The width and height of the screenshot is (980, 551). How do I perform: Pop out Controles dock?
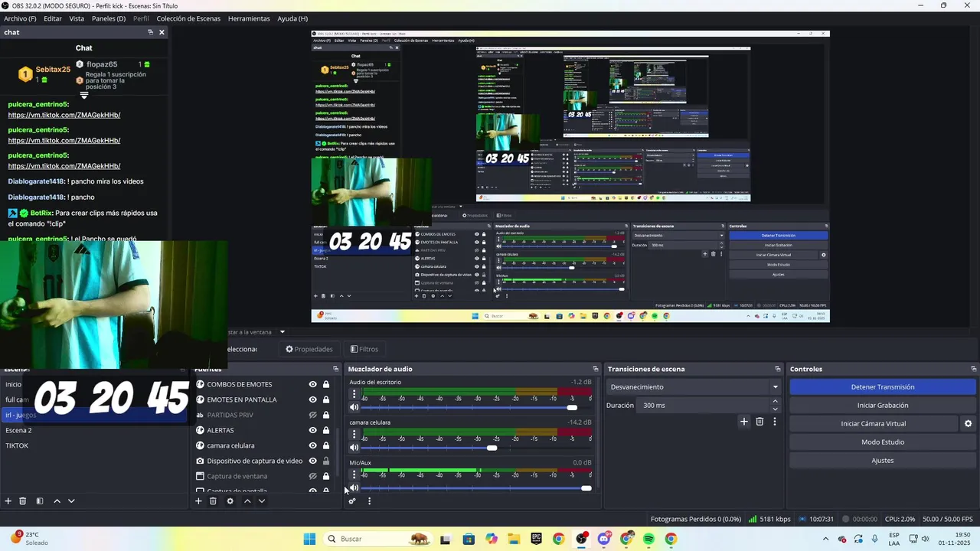tap(973, 369)
